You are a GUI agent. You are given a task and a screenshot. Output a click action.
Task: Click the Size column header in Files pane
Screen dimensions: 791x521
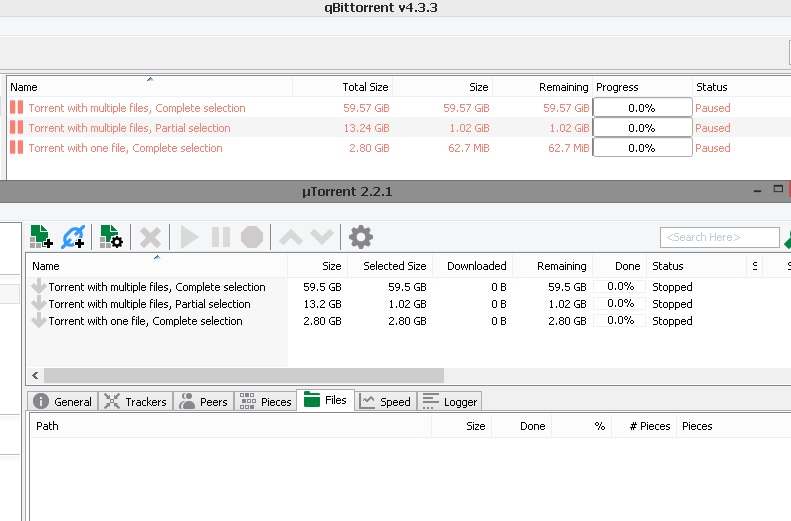coord(462,426)
